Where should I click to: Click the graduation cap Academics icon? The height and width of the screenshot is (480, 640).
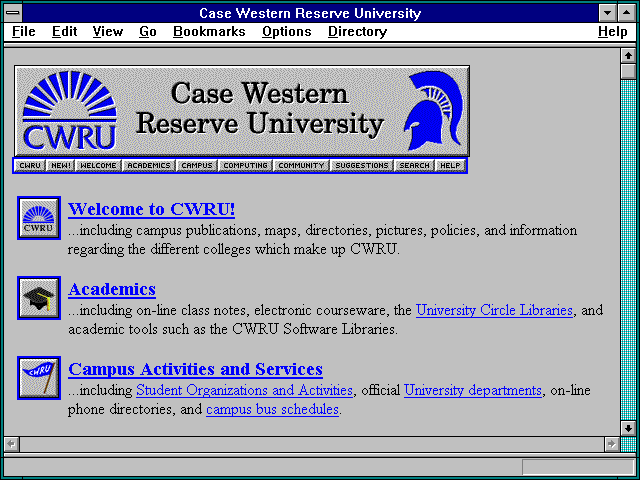(x=39, y=298)
